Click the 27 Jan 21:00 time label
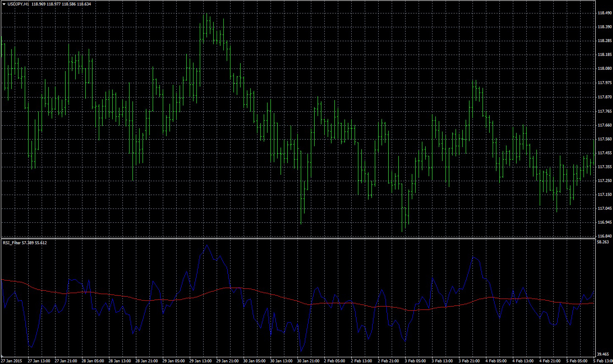613x364 pixels. pos(66,361)
